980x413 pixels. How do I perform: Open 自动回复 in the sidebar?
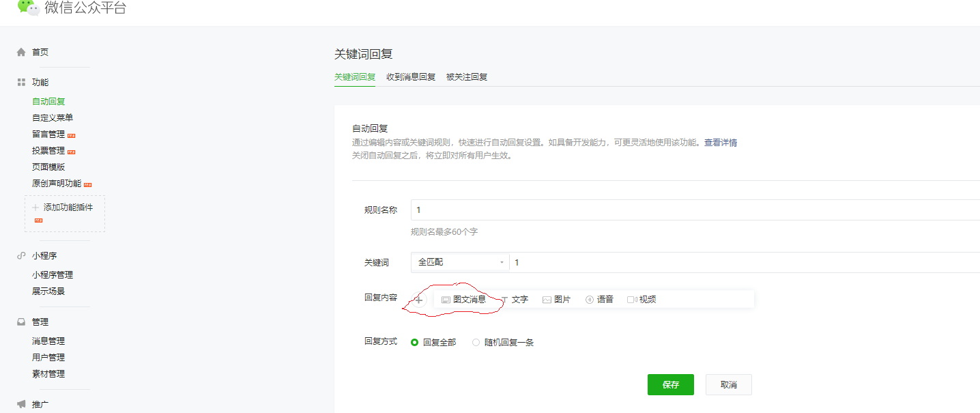coord(48,102)
